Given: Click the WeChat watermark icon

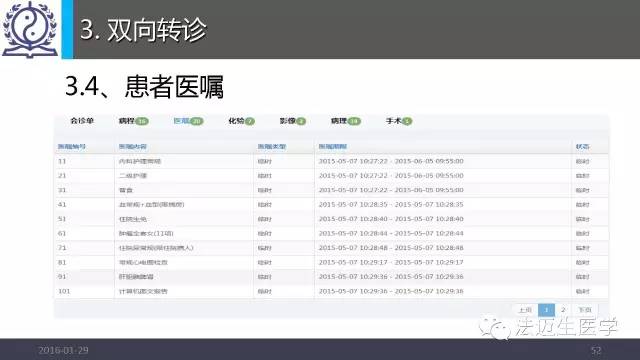Looking at the screenshot, I should [x=495, y=327].
